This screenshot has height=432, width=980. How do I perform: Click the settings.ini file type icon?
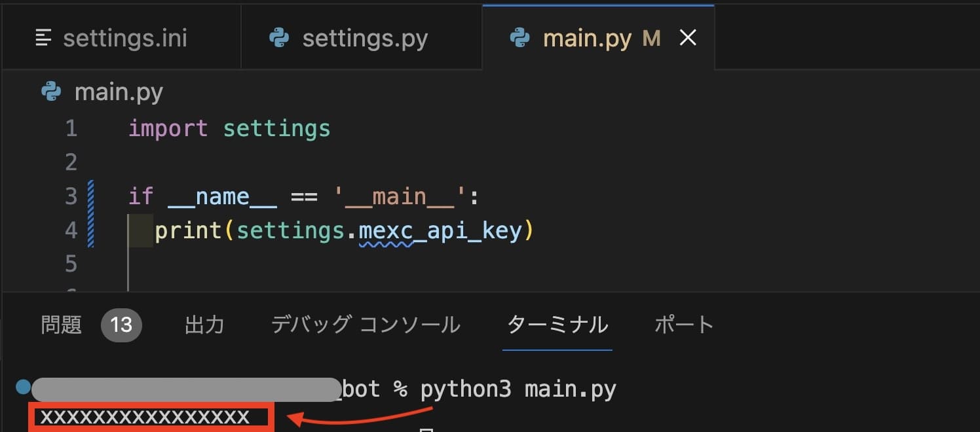(x=43, y=37)
